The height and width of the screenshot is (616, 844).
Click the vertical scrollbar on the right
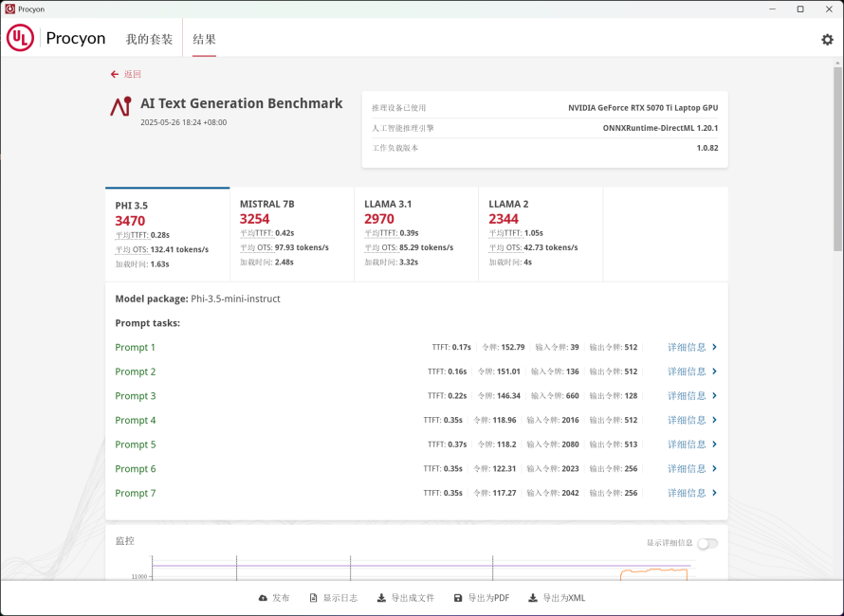pyautogui.click(x=836, y=161)
